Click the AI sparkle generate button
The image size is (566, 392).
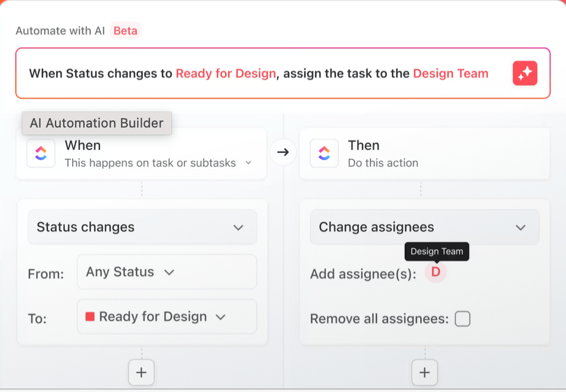(x=525, y=73)
